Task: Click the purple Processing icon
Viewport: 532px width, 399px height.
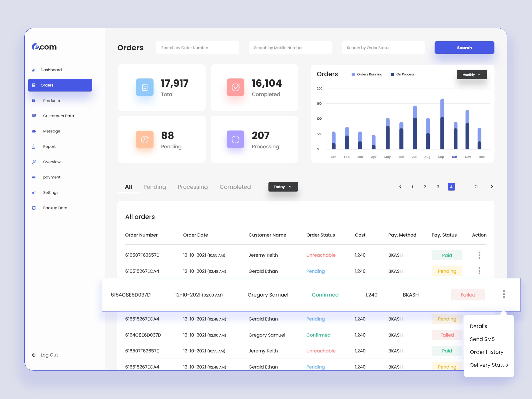Action: tap(235, 139)
